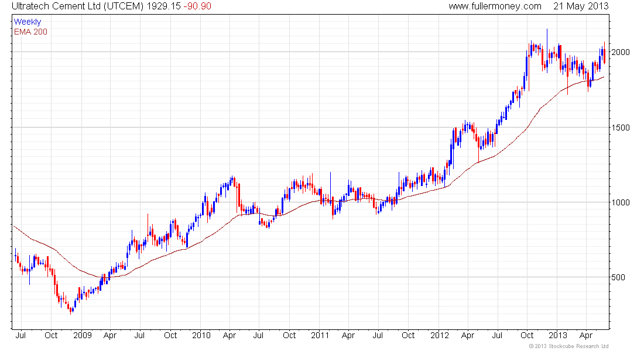Click the 1500 price axis label
Image resolution: width=644 pixels, height=351 pixels.
(x=621, y=128)
